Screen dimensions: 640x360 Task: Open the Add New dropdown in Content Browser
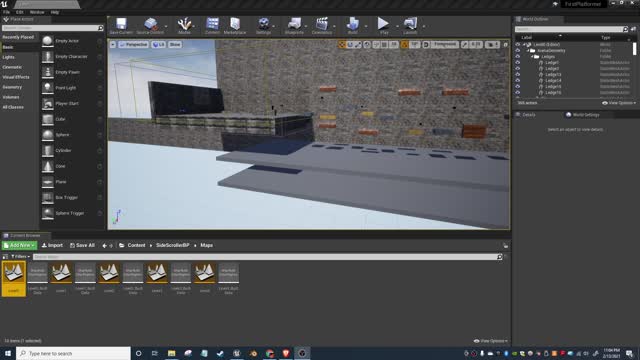click(19, 245)
